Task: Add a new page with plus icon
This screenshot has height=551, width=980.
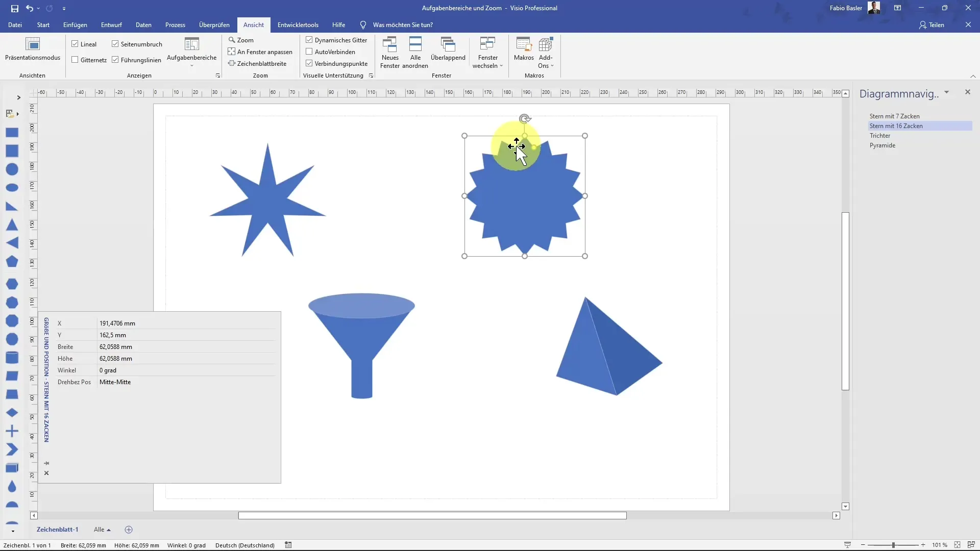Action: [x=129, y=530]
